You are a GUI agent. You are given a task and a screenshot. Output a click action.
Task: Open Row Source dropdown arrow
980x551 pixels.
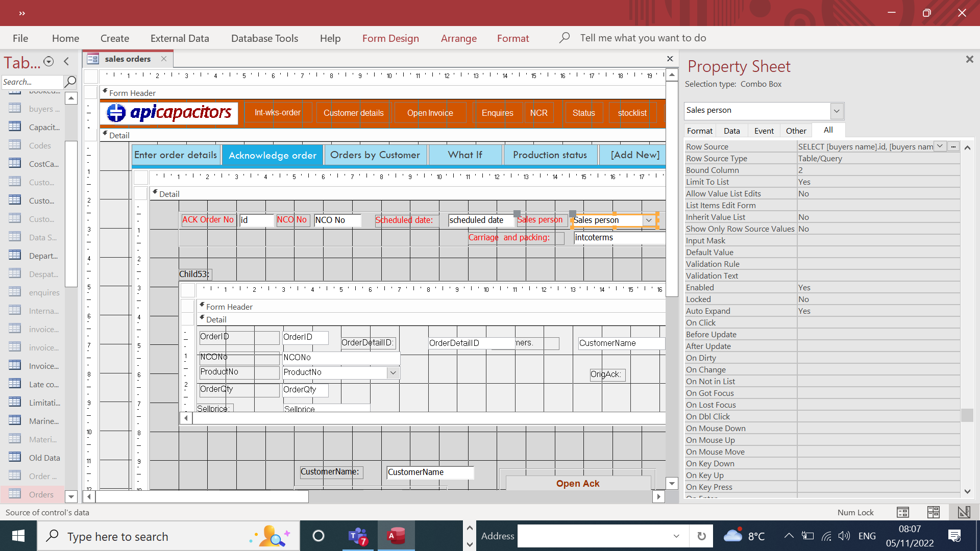point(940,146)
